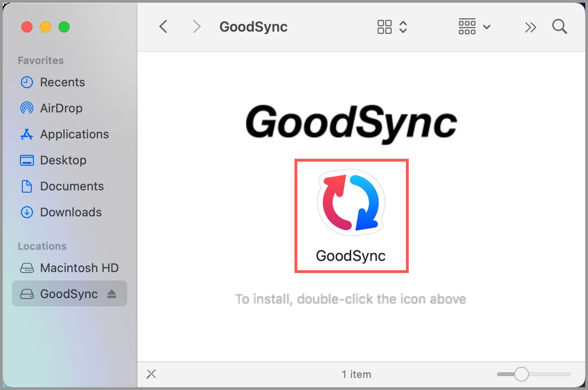
Task: Select Macintosh HD location
Action: 70,268
